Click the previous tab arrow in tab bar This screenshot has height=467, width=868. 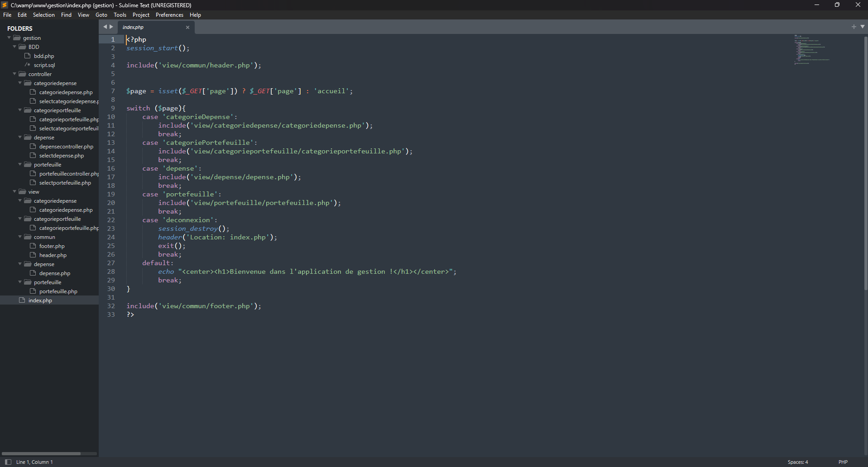point(105,27)
